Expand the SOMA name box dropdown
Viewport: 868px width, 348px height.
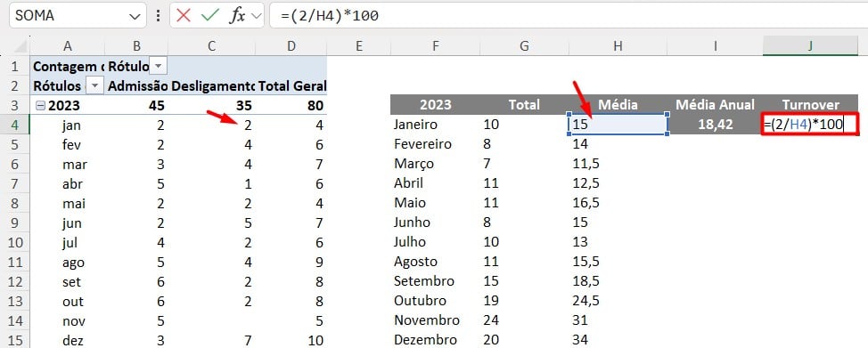[135, 16]
